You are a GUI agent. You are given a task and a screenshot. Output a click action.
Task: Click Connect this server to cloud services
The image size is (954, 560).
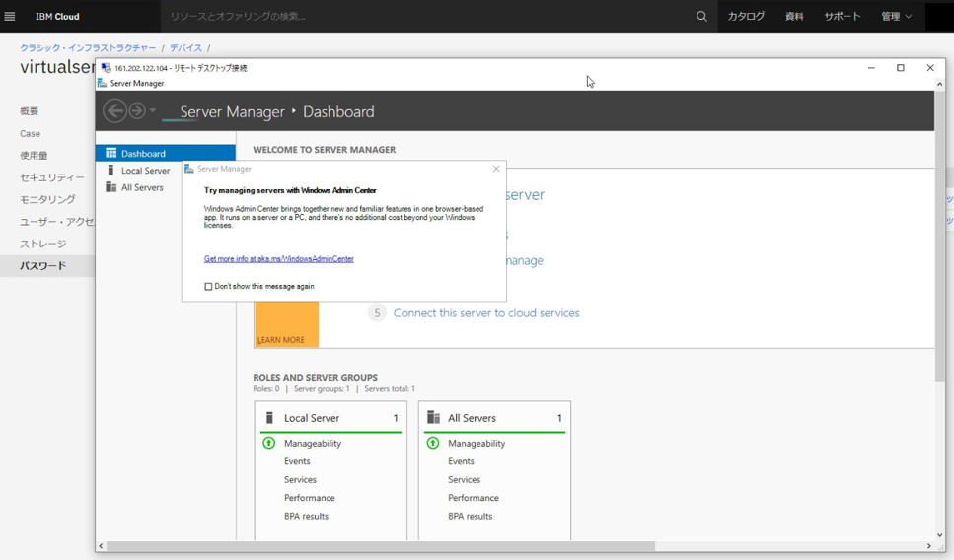pyautogui.click(x=485, y=313)
